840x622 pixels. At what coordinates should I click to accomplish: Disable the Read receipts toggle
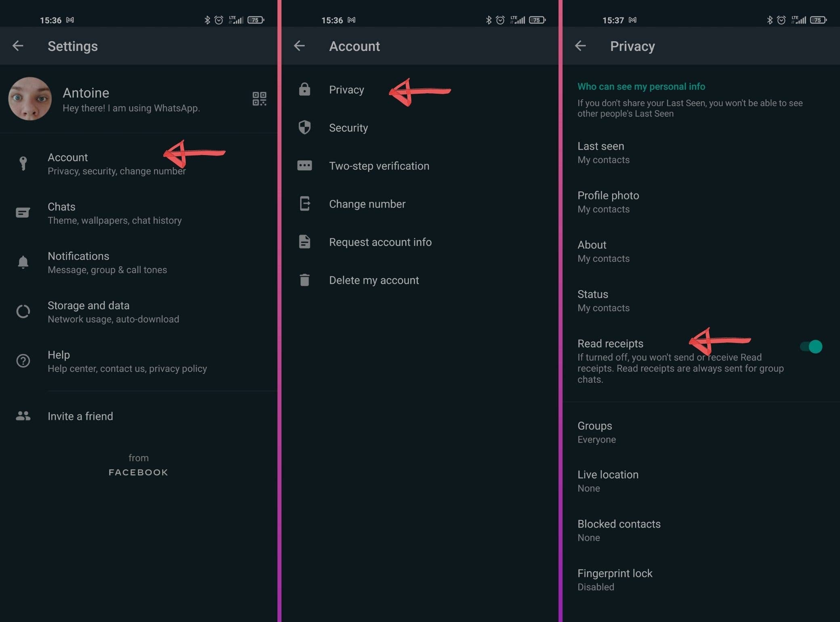tap(811, 346)
